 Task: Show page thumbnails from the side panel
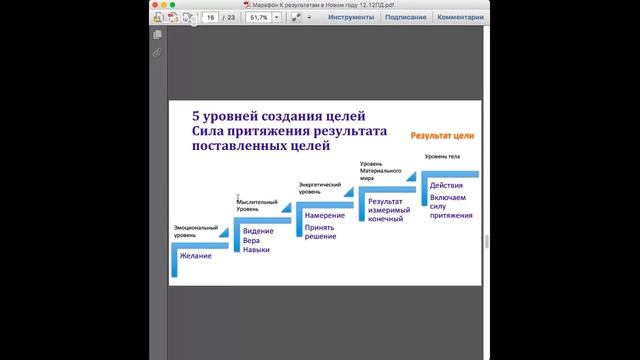pyautogui.click(x=157, y=35)
